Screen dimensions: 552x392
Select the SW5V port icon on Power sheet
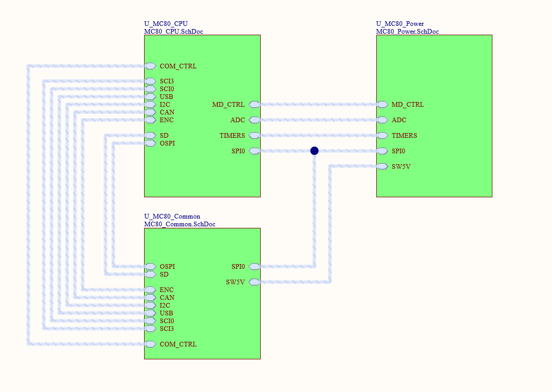tap(383, 166)
